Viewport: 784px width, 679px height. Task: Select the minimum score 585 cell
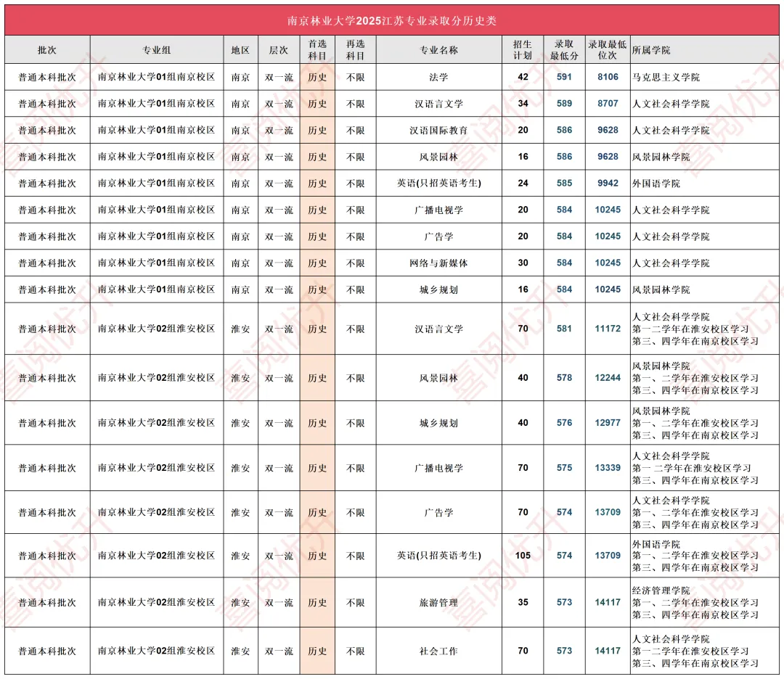pos(564,184)
